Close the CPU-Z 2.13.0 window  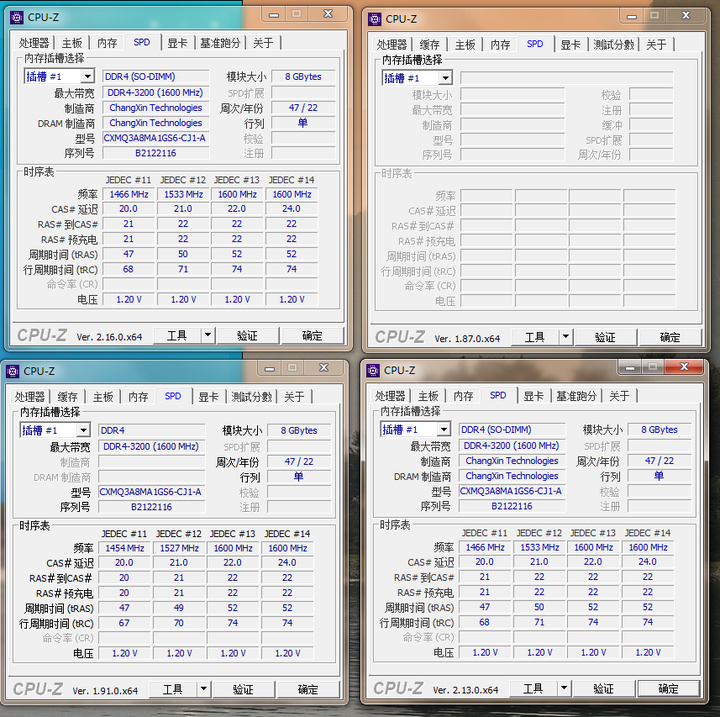click(684, 367)
